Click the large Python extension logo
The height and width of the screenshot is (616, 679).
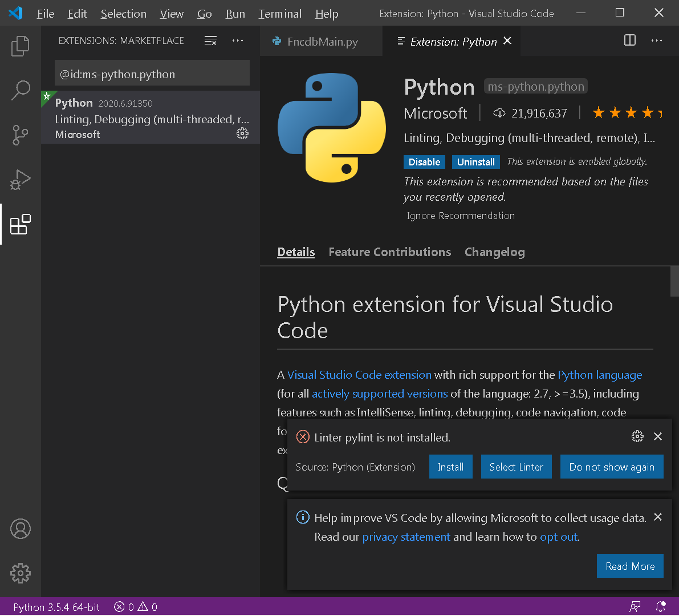coord(332,128)
